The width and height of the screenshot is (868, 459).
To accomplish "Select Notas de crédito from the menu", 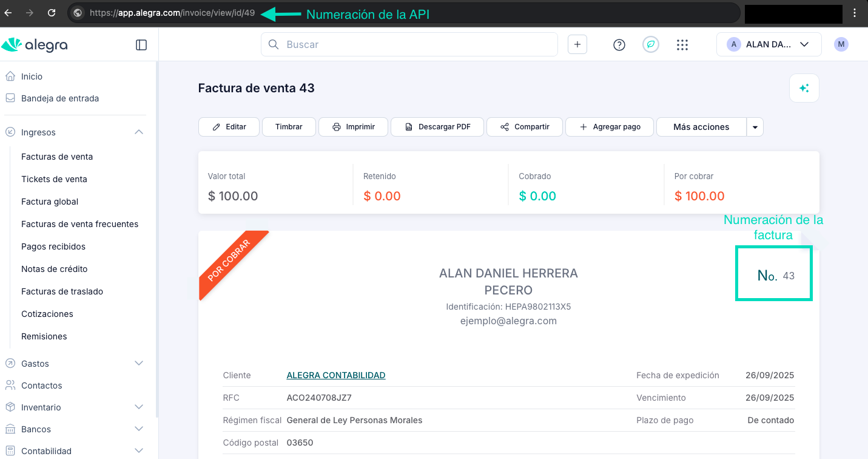I will [x=55, y=268].
